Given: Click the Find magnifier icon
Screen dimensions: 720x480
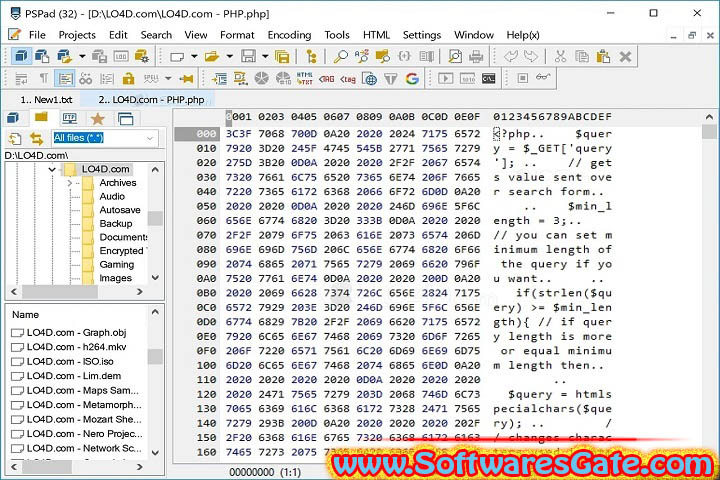Looking at the screenshot, I should (340, 56).
